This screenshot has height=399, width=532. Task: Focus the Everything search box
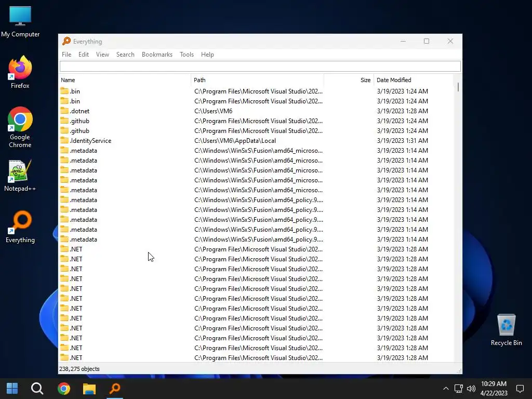tap(260, 66)
